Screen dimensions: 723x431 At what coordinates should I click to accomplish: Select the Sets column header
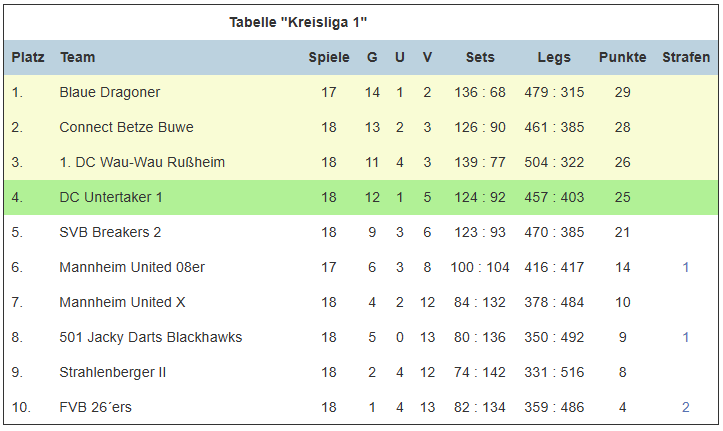click(480, 57)
